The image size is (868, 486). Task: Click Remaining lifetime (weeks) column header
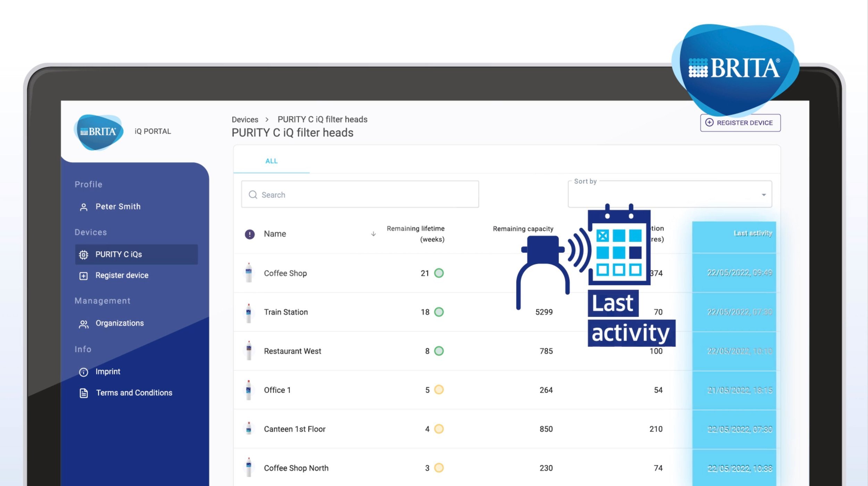click(x=416, y=234)
